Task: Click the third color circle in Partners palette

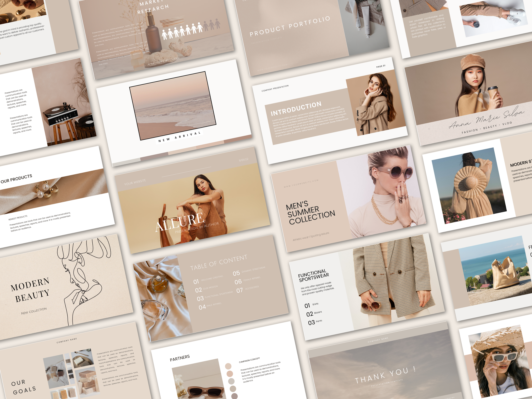Action: coord(231,381)
